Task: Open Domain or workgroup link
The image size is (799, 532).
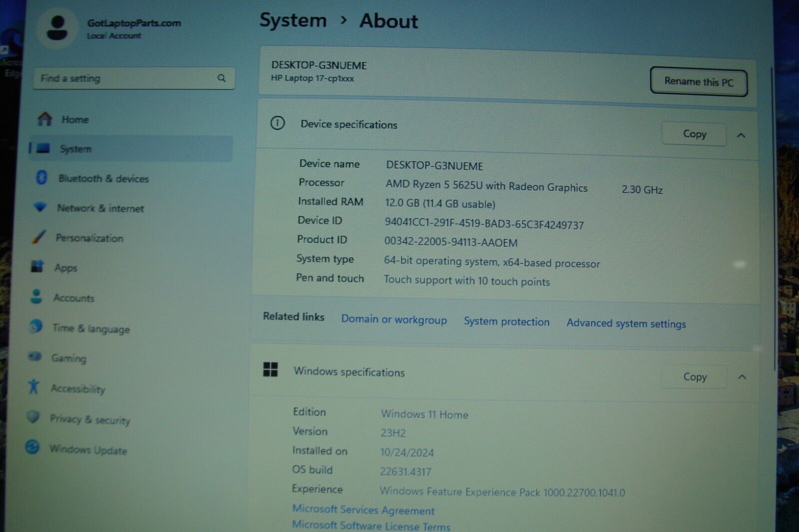Action: pos(394,319)
